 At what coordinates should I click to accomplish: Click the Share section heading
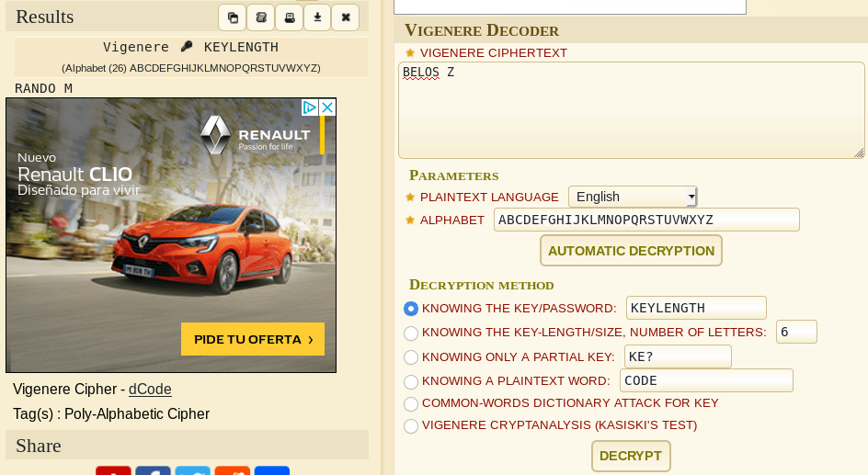[39, 446]
